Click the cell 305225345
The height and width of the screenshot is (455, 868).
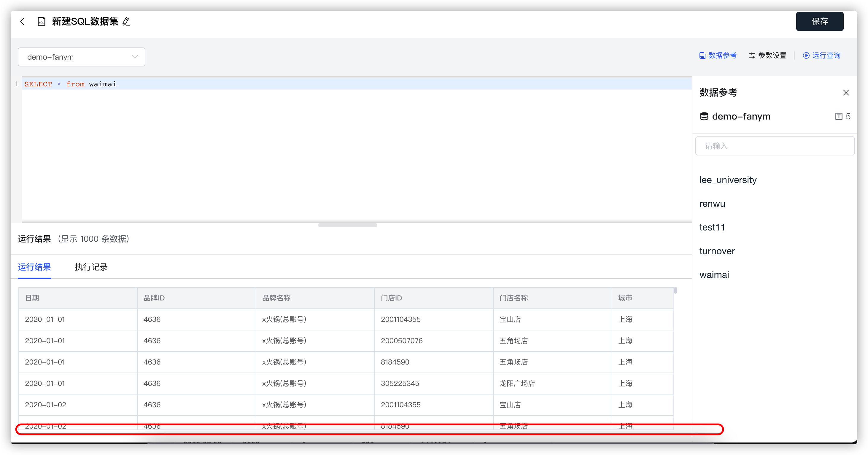[434, 384]
